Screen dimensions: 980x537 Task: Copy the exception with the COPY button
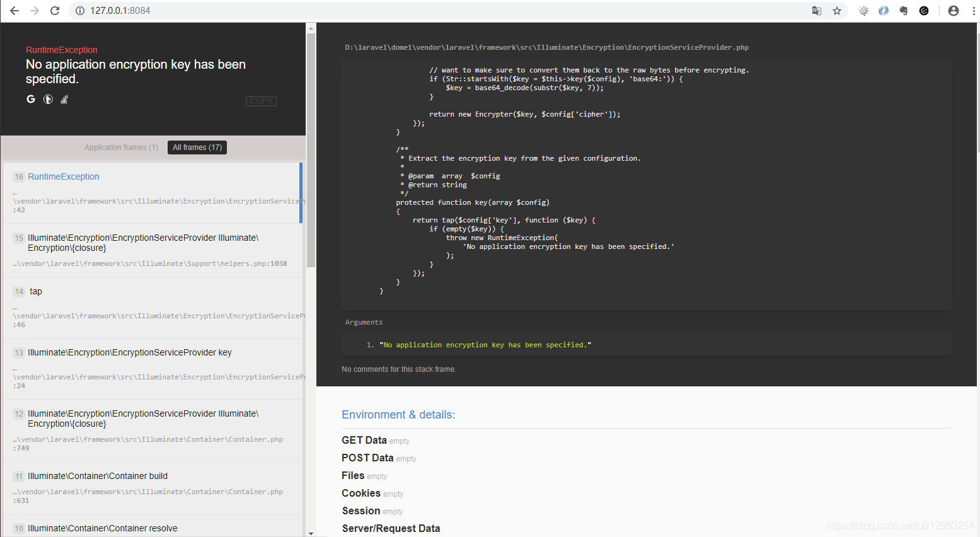(262, 101)
